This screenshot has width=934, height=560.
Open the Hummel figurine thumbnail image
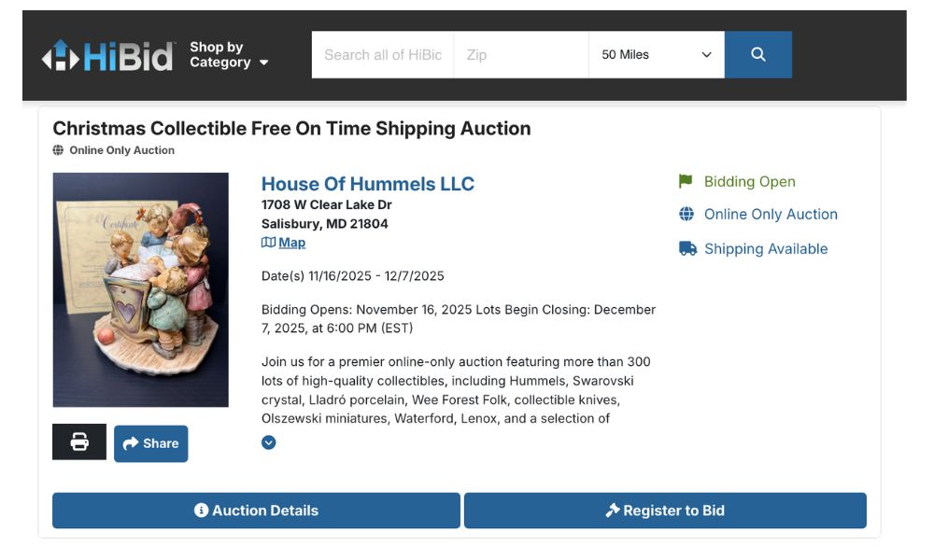[140, 289]
